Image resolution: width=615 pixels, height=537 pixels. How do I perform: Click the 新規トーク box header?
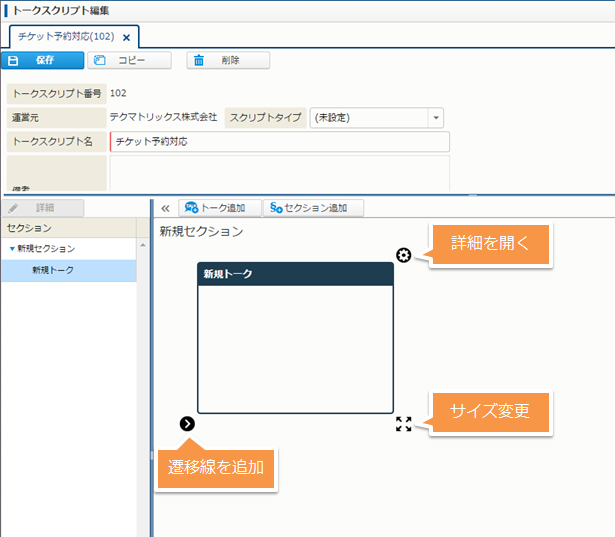pyautogui.click(x=295, y=274)
